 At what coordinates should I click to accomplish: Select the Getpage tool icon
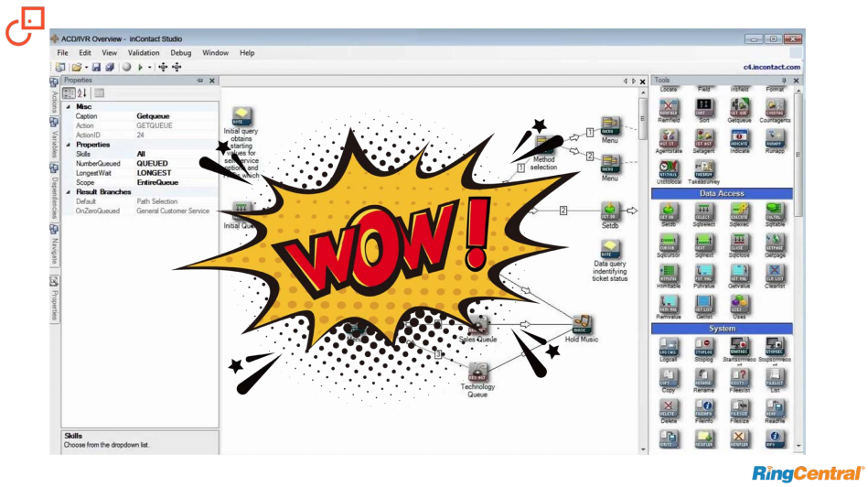[775, 242]
